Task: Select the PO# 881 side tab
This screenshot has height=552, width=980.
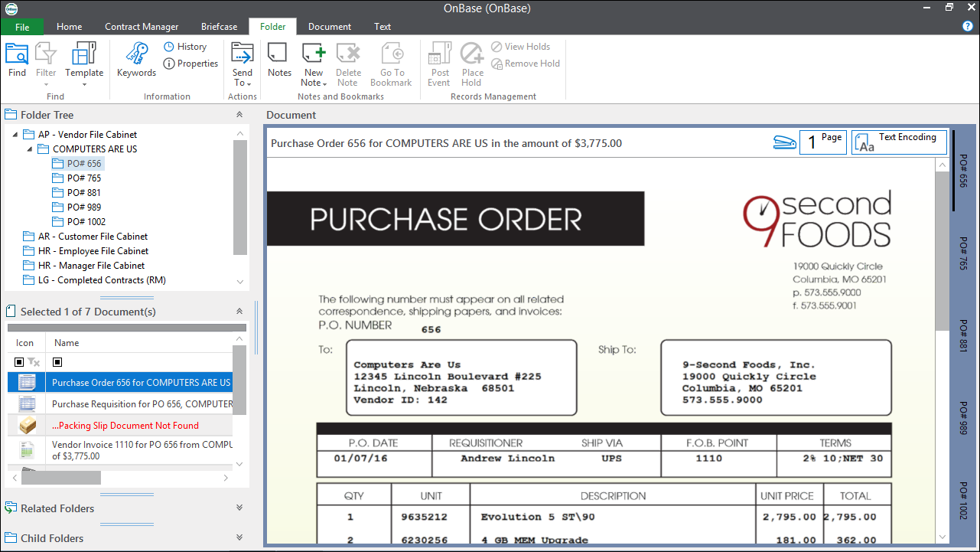Action: [963, 335]
